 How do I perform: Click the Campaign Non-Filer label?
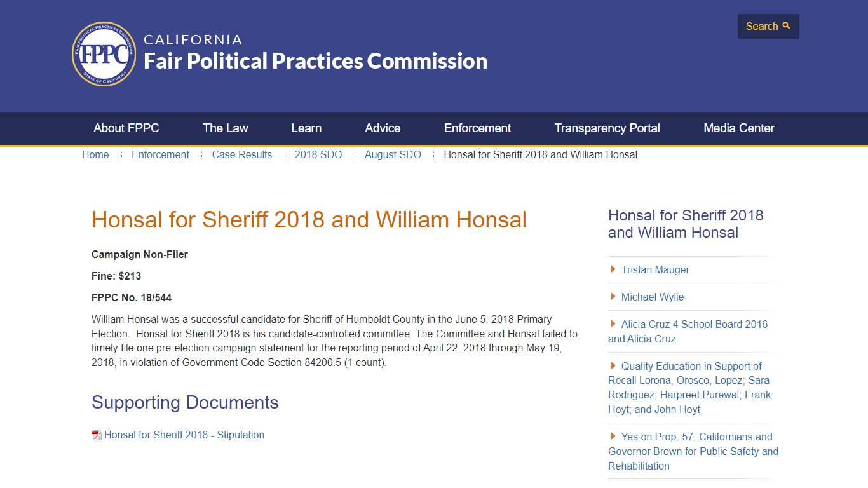coord(140,254)
